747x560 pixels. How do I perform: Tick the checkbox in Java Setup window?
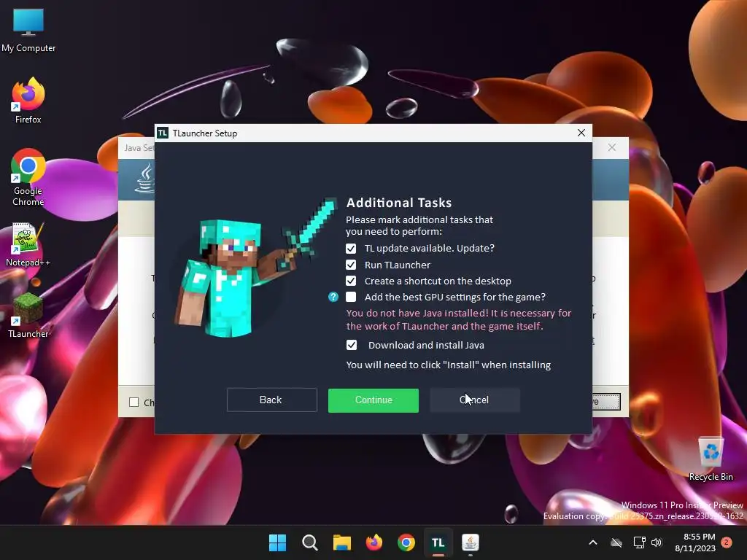tap(134, 402)
